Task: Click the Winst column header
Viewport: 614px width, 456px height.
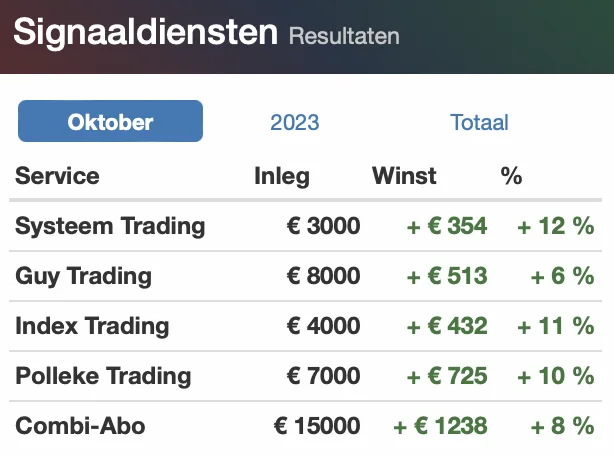Action: (x=404, y=175)
